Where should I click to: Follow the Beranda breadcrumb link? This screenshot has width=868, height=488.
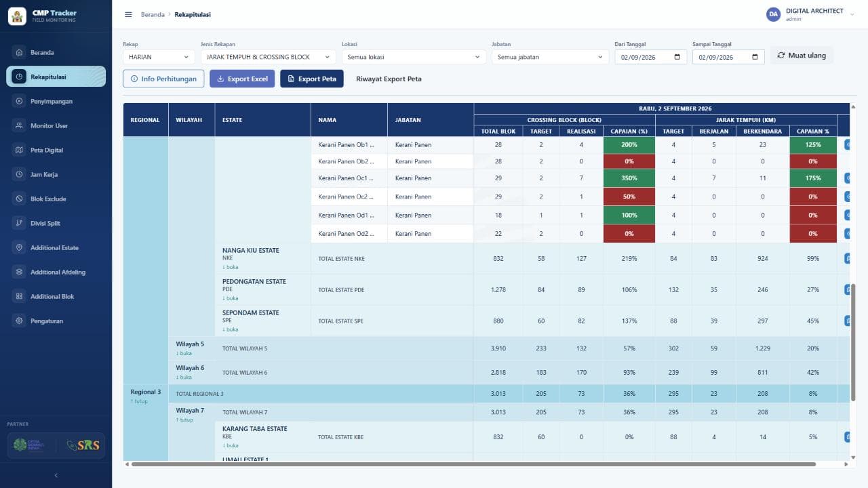pyautogui.click(x=153, y=15)
